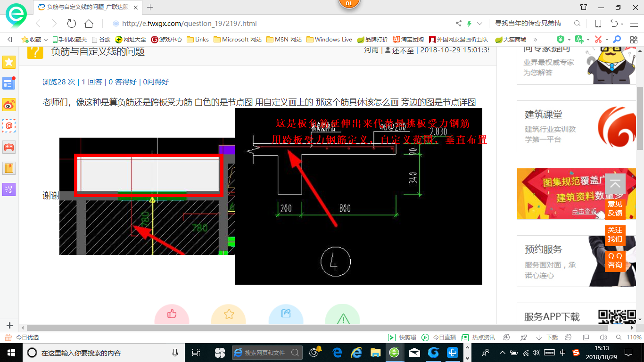Click the green shield yuan icon
The width and height of the screenshot is (644, 362).
click(561, 40)
